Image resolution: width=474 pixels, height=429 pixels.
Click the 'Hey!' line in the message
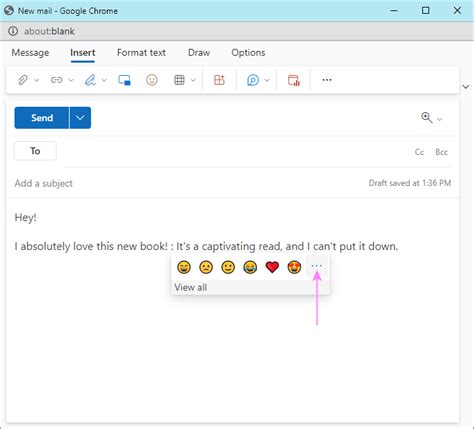click(x=26, y=218)
